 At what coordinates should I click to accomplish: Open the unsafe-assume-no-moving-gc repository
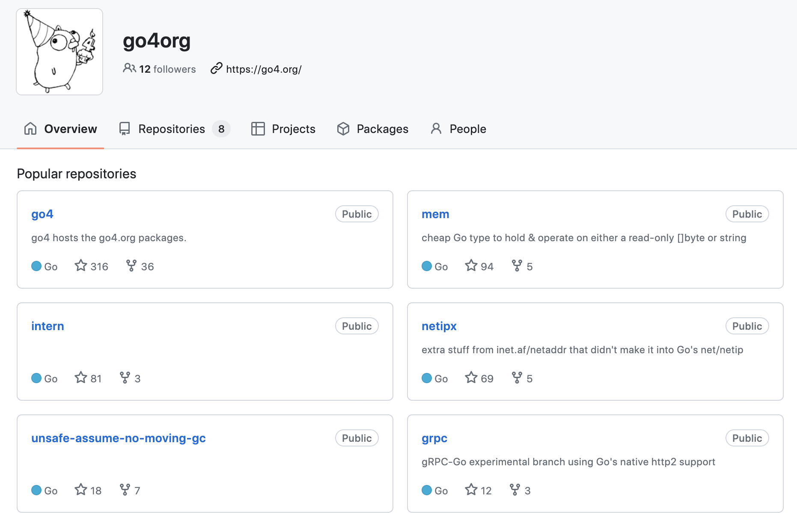point(119,438)
